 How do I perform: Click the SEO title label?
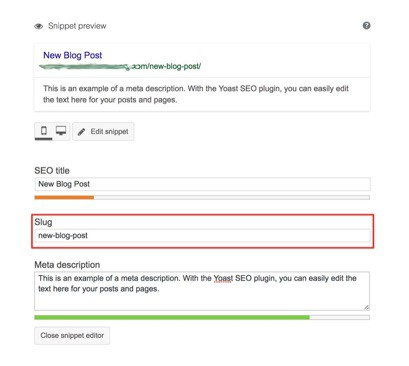pyautogui.click(x=52, y=171)
